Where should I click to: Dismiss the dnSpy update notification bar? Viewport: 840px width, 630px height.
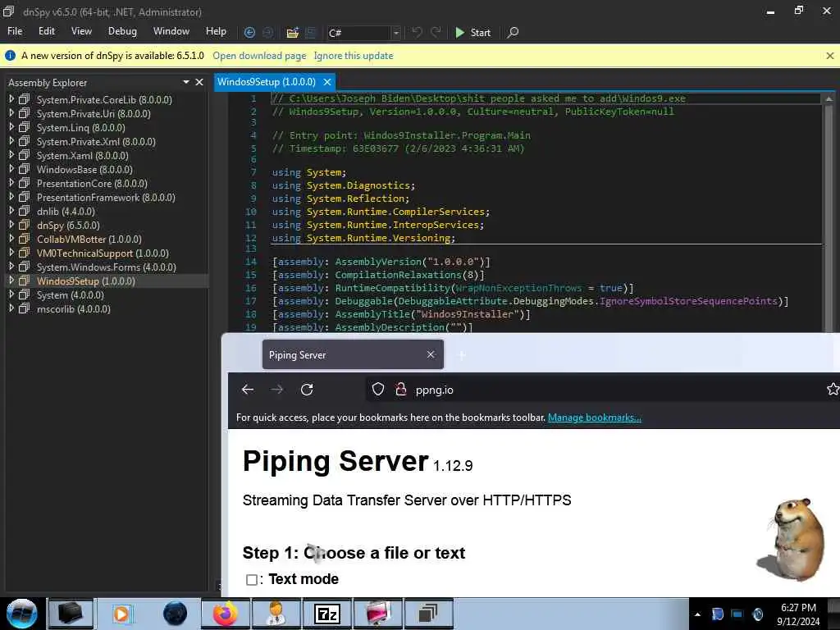click(x=830, y=56)
